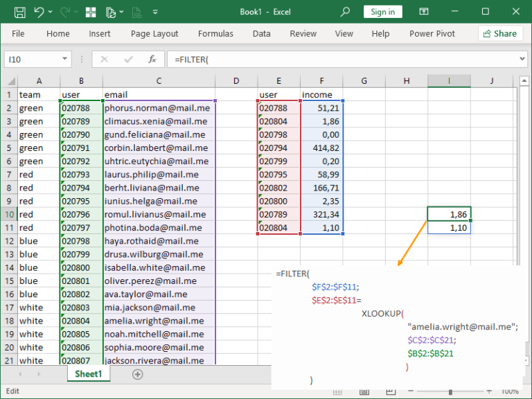Image resolution: width=532 pixels, height=399 pixels.
Task: Expand the formula bar chevron
Action: (522, 59)
